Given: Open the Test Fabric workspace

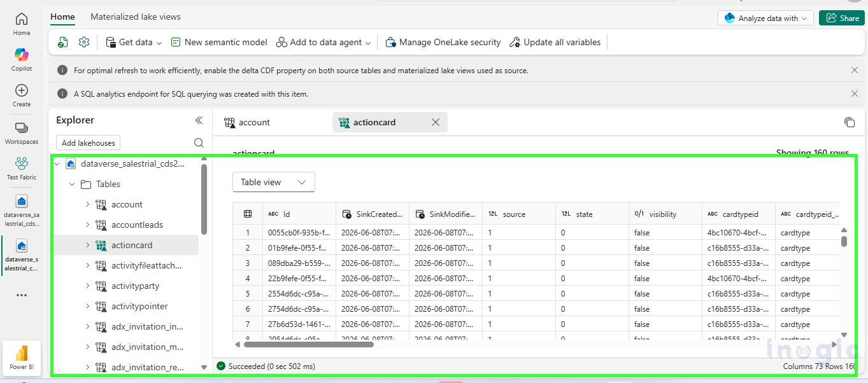Looking at the screenshot, I should (22, 169).
